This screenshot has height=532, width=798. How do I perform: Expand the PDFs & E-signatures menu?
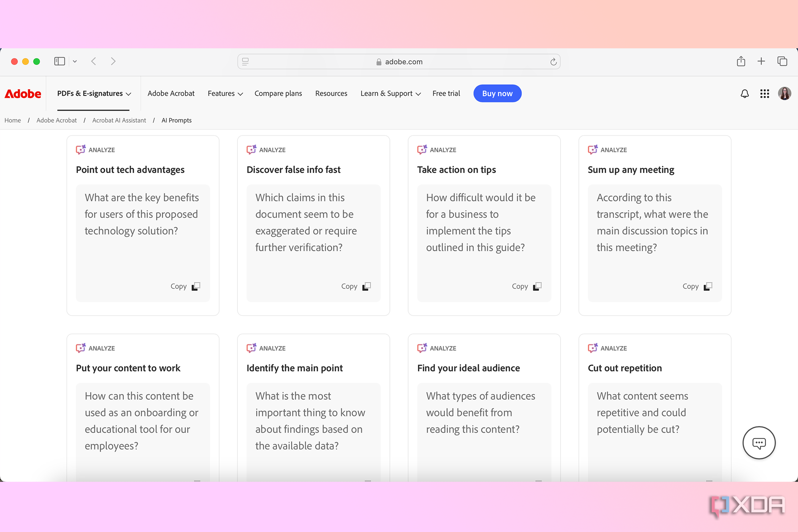tap(94, 93)
